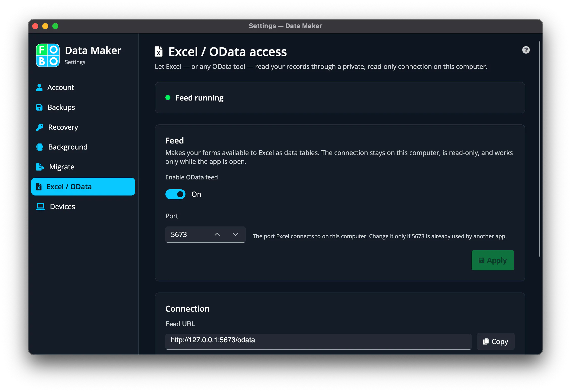Click the Port number field 5673

pyautogui.click(x=205, y=234)
